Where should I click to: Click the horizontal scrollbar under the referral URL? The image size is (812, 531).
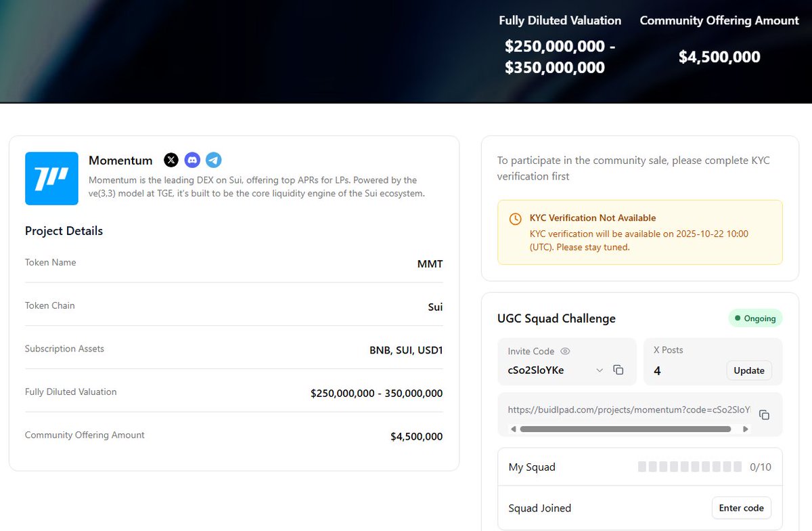point(625,429)
